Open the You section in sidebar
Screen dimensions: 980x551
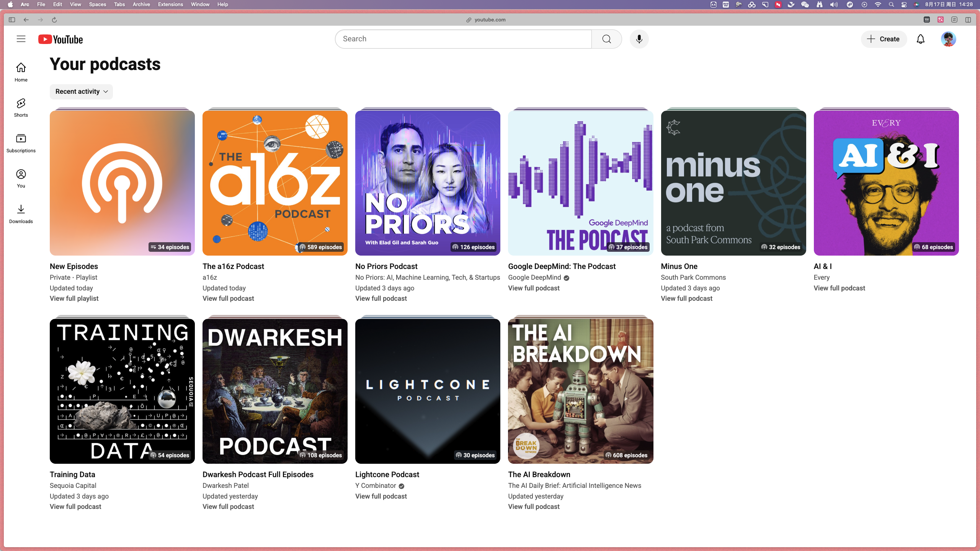[21, 178]
